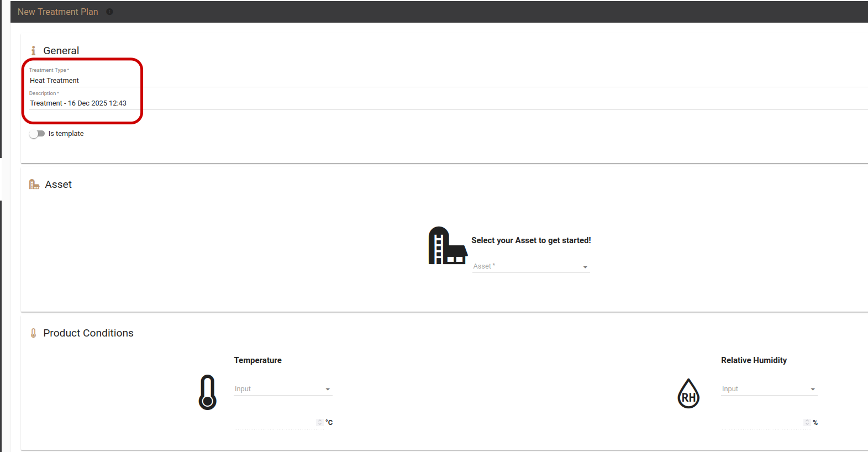Screen dimensions: 868x452
Task: Click the info icon beside New Treatment Plan
Action: click(109, 12)
